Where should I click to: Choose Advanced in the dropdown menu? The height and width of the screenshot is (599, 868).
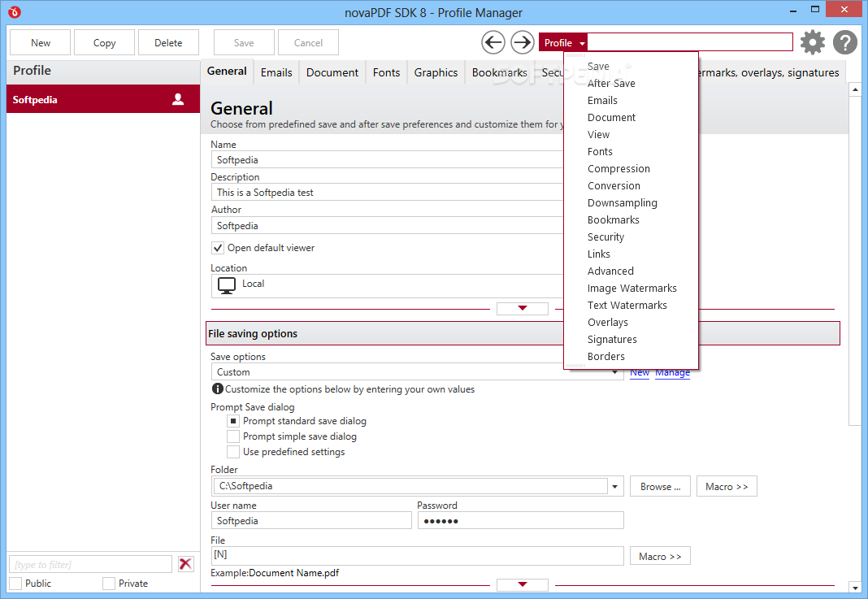610,271
